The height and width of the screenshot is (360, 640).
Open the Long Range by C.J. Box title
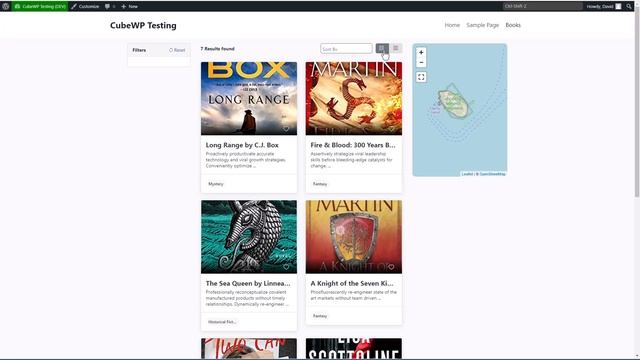tap(242, 145)
